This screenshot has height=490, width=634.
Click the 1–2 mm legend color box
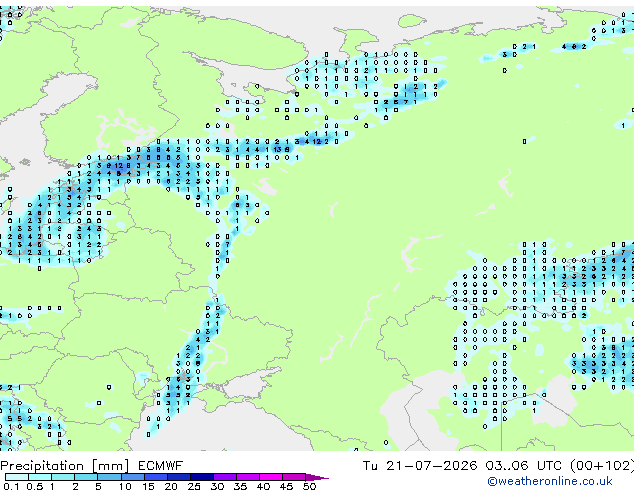click(x=63, y=477)
